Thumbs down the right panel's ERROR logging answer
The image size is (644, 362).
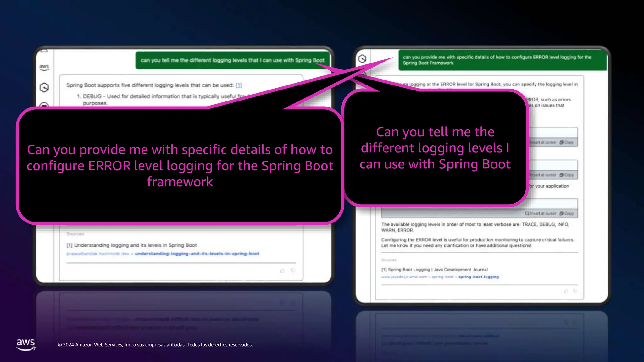575,291
